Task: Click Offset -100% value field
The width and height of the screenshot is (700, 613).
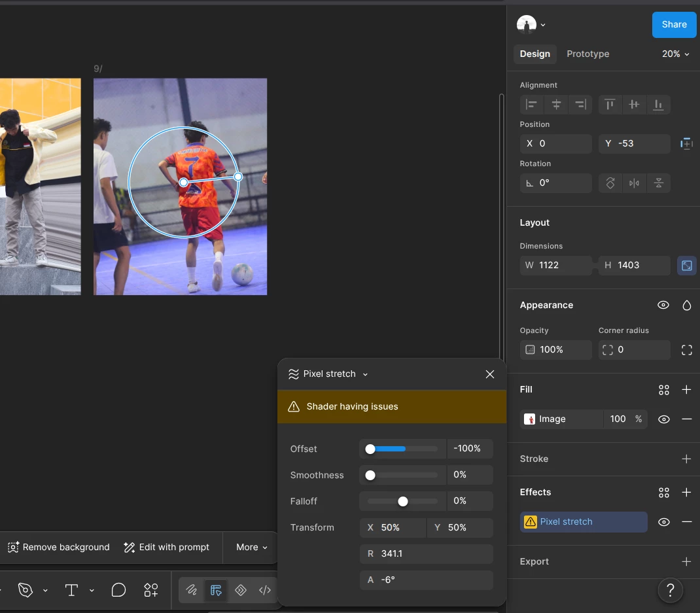Action: pyautogui.click(x=470, y=449)
